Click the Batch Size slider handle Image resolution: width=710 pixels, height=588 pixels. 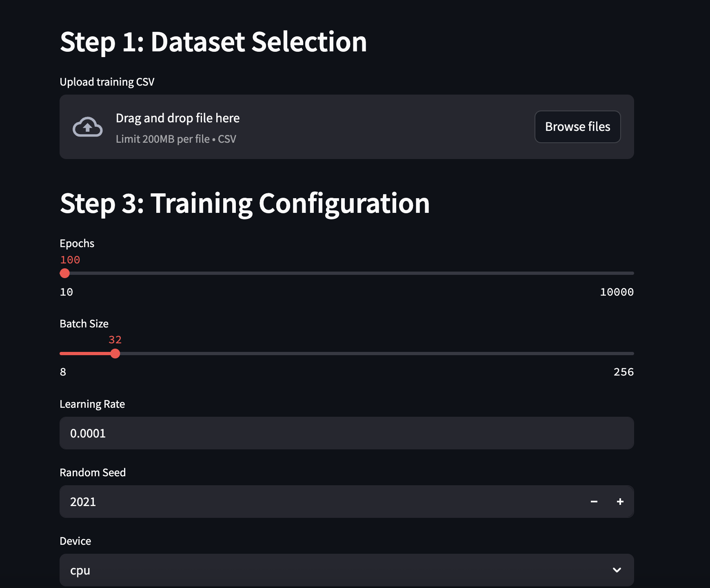coord(115,354)
